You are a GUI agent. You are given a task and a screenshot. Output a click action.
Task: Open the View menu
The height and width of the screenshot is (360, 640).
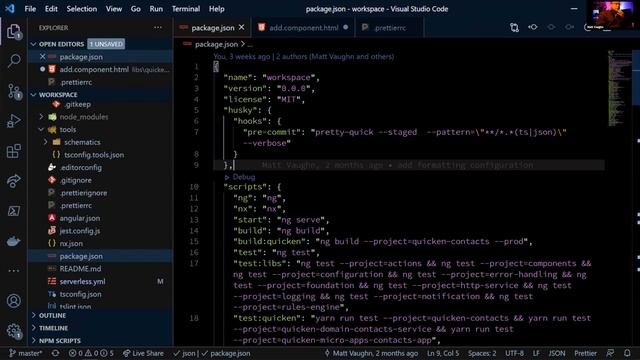[113, 9]
